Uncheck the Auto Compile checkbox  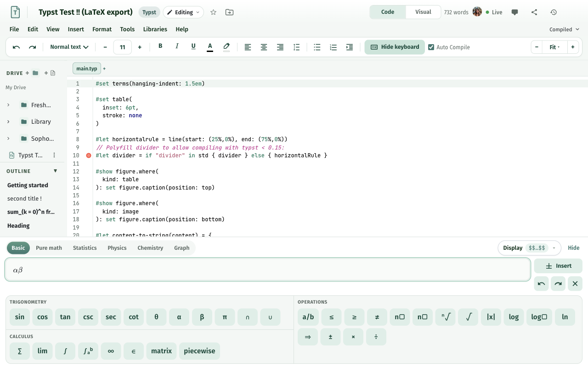click(x=431, y=47)
